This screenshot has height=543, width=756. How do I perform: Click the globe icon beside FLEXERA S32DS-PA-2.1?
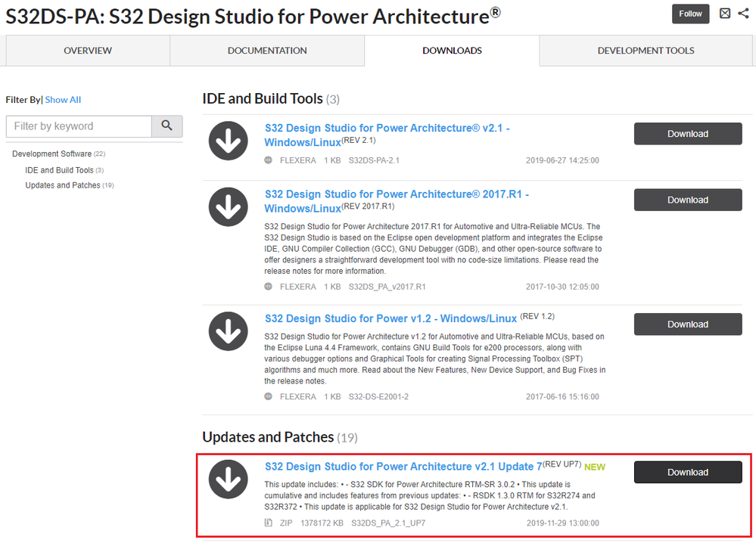(269, 160)
